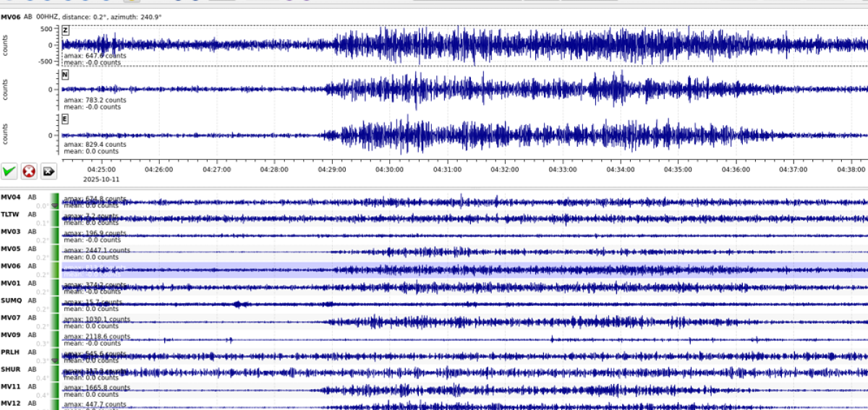Select the MV09 station label
868x410 pixels.
click(10, 335)
